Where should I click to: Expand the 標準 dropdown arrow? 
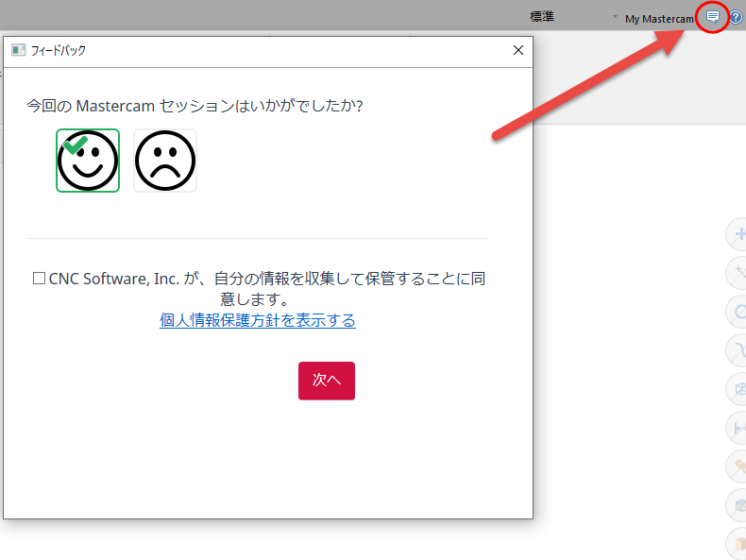(x=615, y=17)
